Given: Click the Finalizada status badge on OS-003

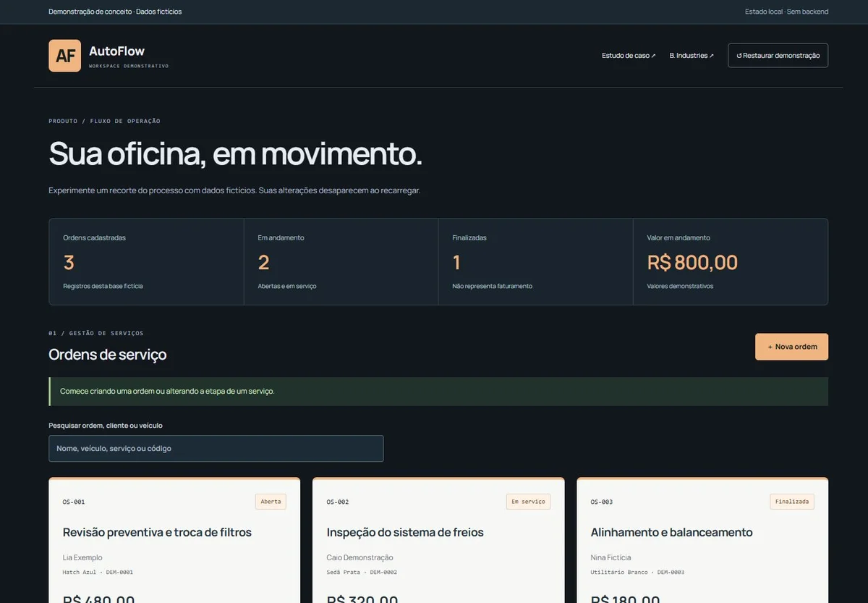Looking at the screenshot, I should pyautogui.click(x=792, y=502).
